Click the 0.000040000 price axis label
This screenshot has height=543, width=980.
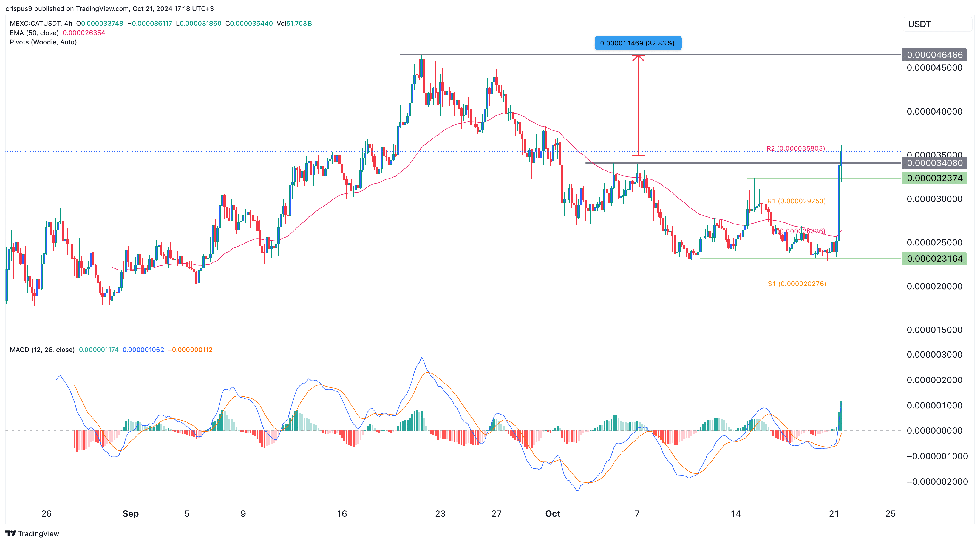934,111
